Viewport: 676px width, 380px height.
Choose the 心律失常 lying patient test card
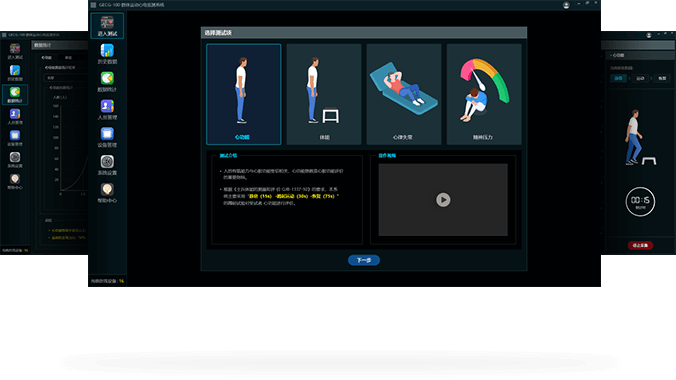(x=404, y=94)
